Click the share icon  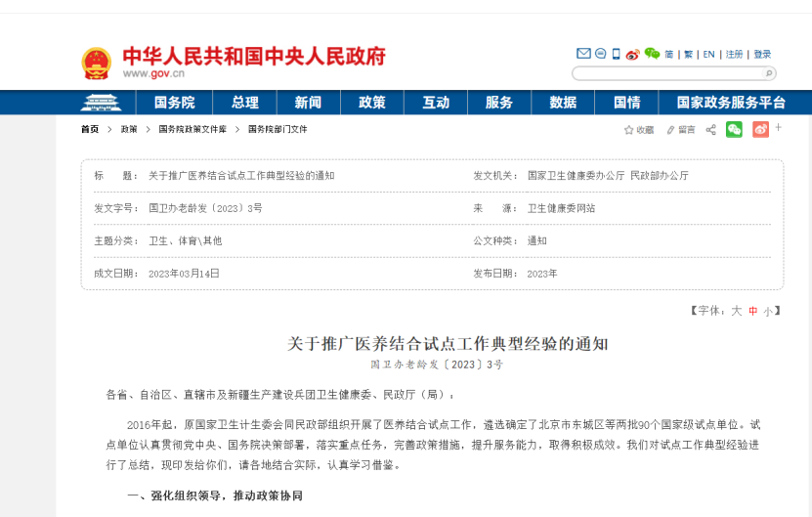pos(711,130)
